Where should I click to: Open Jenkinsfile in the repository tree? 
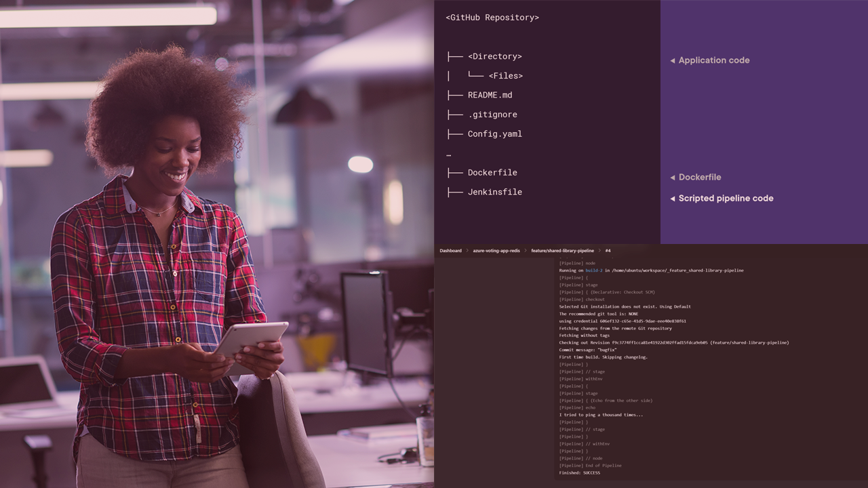pos(494,192)
